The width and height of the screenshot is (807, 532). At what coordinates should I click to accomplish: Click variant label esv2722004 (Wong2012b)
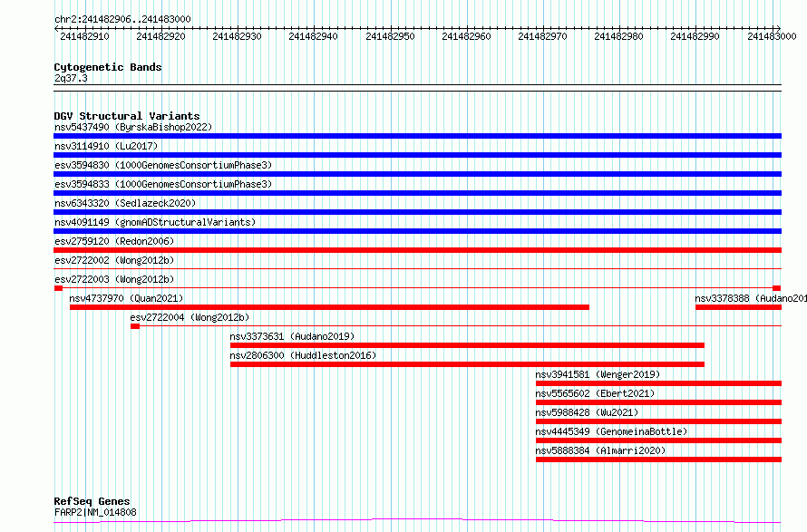[x=190, y=317]
